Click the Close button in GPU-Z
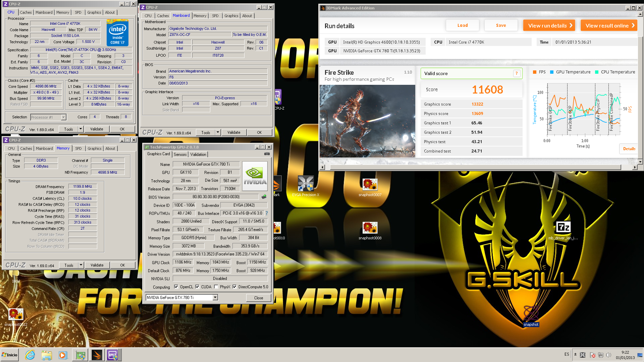This screenshot has height=362, width=644. (258, 298)
